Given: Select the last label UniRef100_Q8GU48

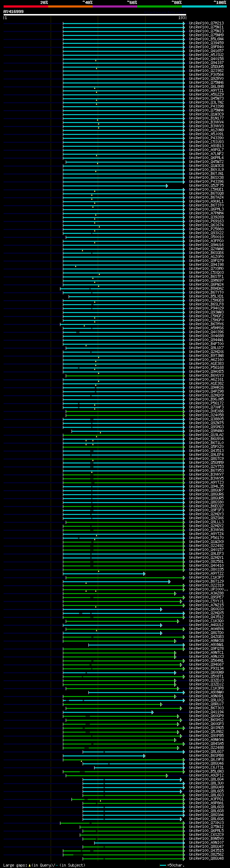Looking at the screenshot, I should click(206, 859).
